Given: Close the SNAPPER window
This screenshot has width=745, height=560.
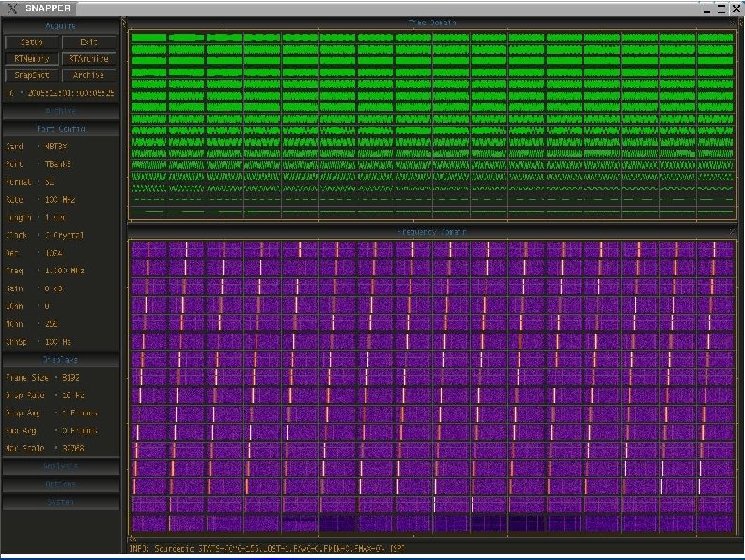Looking at the screenshot, I should (x=737, y=8).
